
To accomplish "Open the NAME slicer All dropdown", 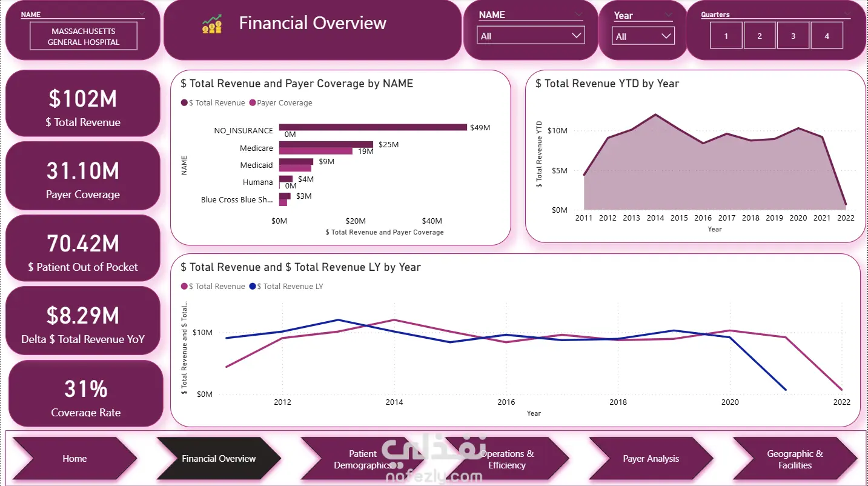I will click(531, 36).
